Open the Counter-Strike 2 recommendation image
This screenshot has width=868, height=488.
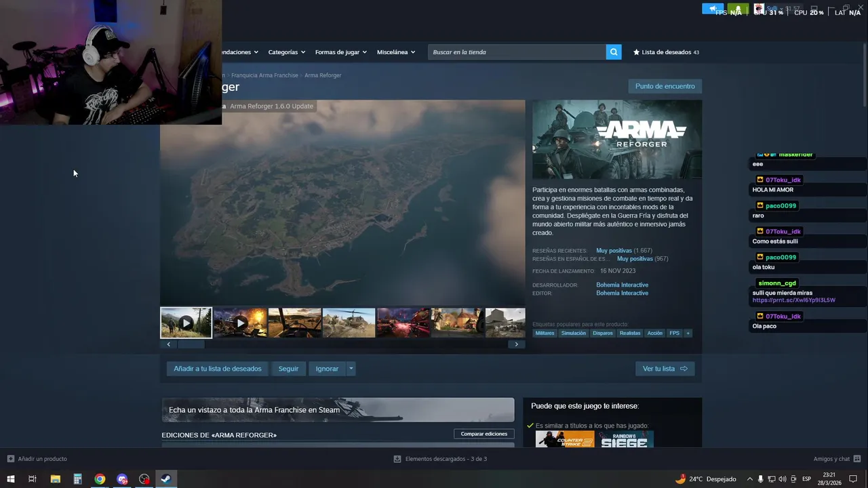(x=565, y=439)
